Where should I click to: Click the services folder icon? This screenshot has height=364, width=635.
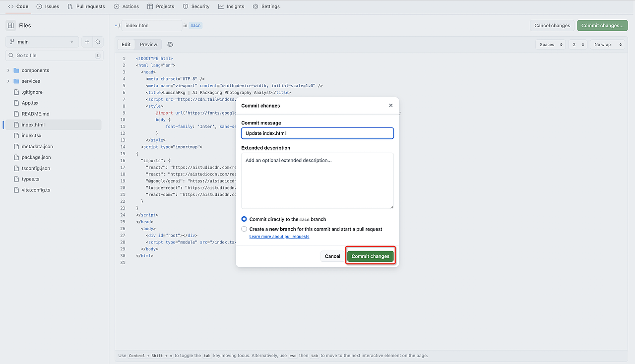pyautogui.click(x=16, y=81)
